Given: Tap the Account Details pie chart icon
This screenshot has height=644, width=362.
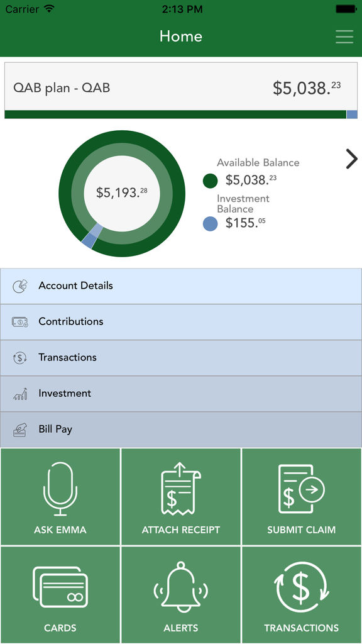Looking at the screenshot, I should coord(20,286).
